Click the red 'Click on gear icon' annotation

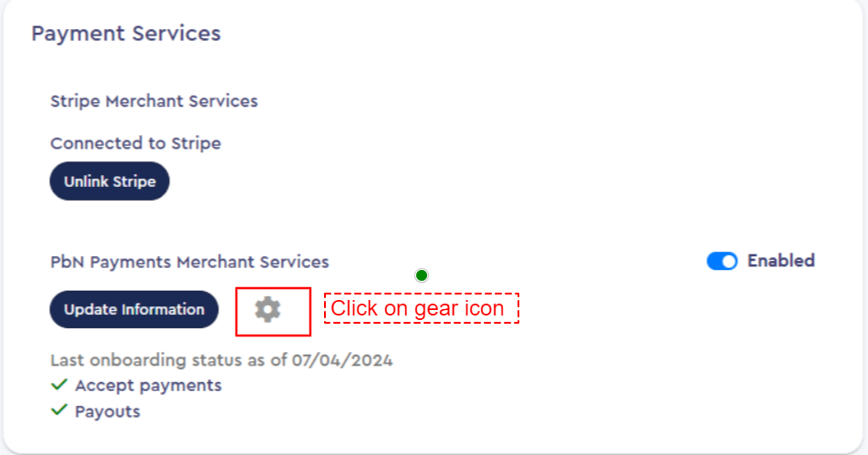(x=422, y=308)
